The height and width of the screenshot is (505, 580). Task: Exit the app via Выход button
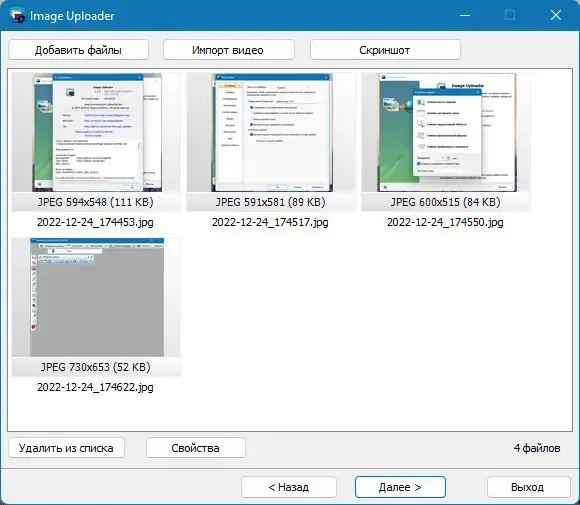(528, 487)
